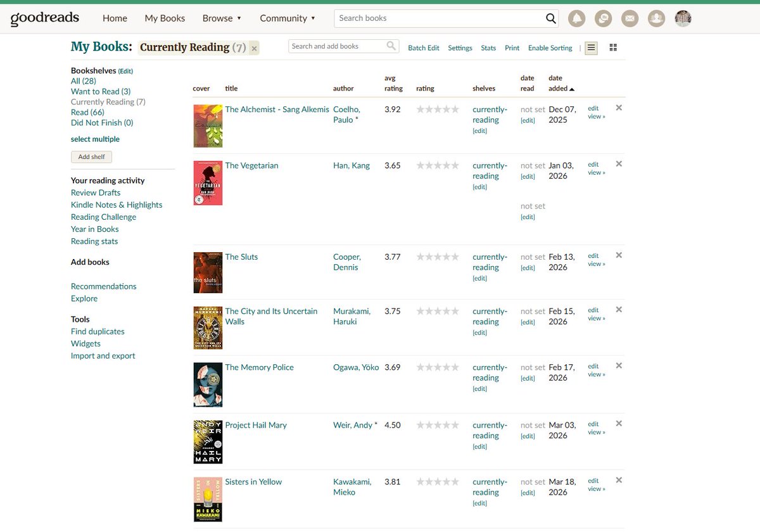Open author Kawakami, Mieko

[352, 486]
